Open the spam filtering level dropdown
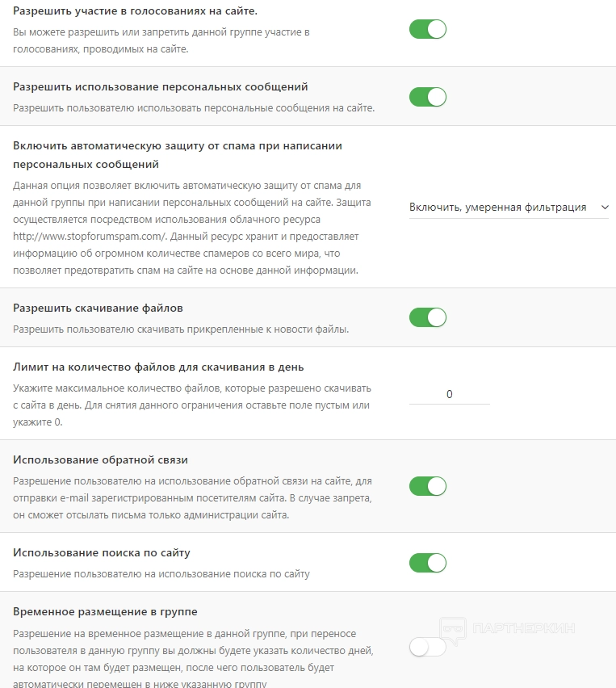This screenshot has width=616, height=688. click(x=509, y=208)
